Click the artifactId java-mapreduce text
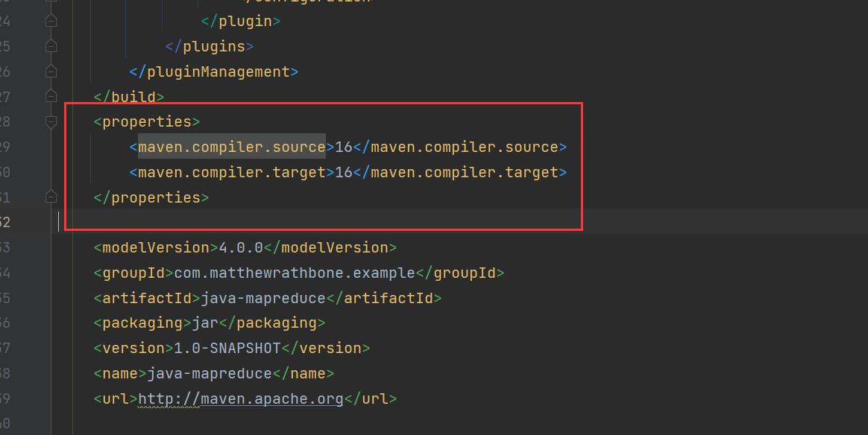 [263, 298]
